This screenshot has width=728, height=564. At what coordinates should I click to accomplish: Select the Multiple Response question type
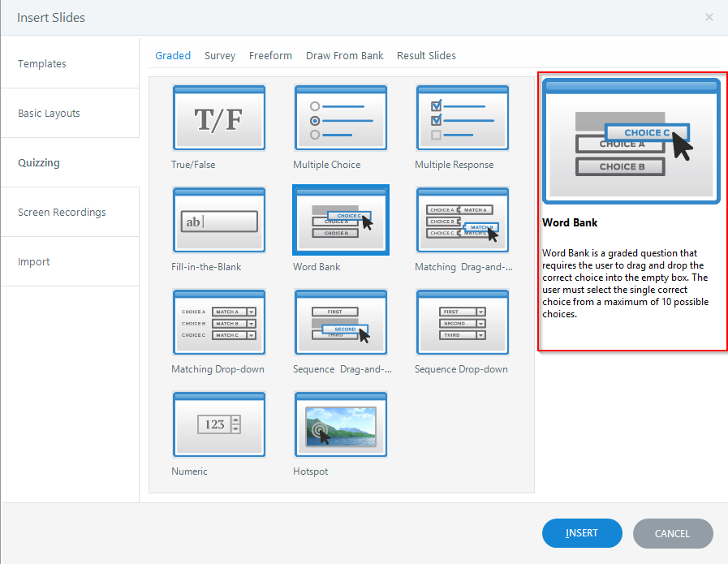click(x=462, y=118)
